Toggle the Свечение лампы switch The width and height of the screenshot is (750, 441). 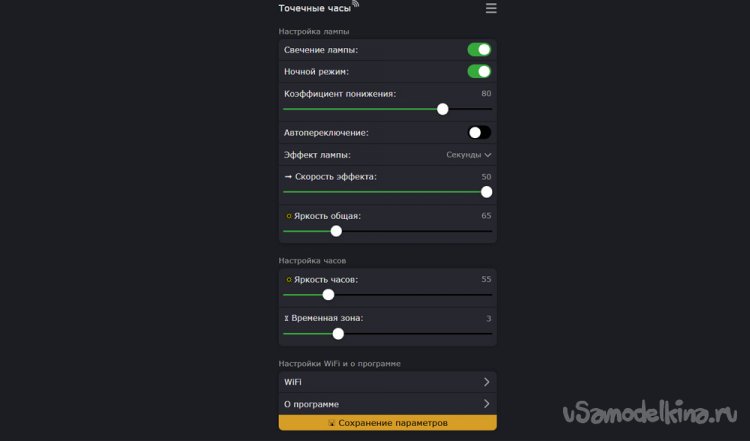pyautogui.click(x=479, y=49)
